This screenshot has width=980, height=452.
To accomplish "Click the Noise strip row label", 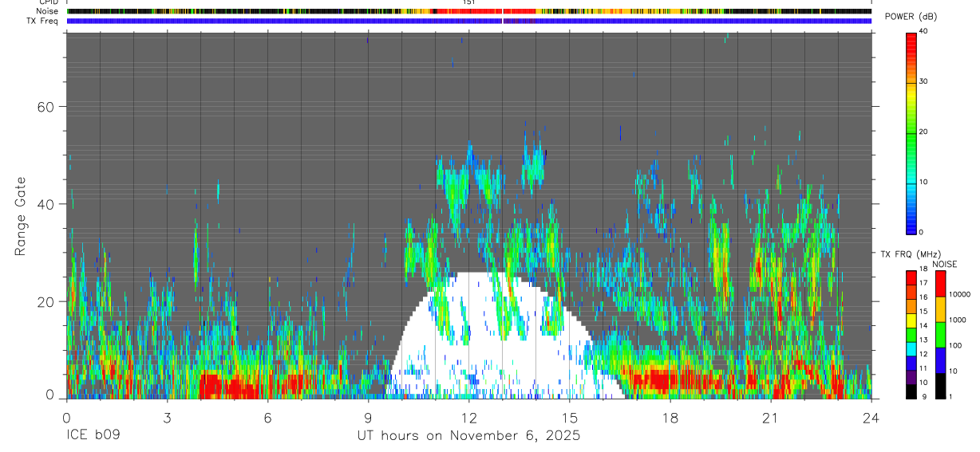I will 47,11.
